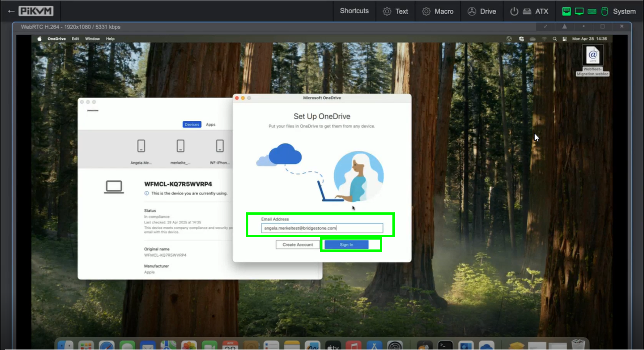This screenshot has height=350, width=644.
Task: Click the info icon beside current device note
Action: click(x=146, y=193)
